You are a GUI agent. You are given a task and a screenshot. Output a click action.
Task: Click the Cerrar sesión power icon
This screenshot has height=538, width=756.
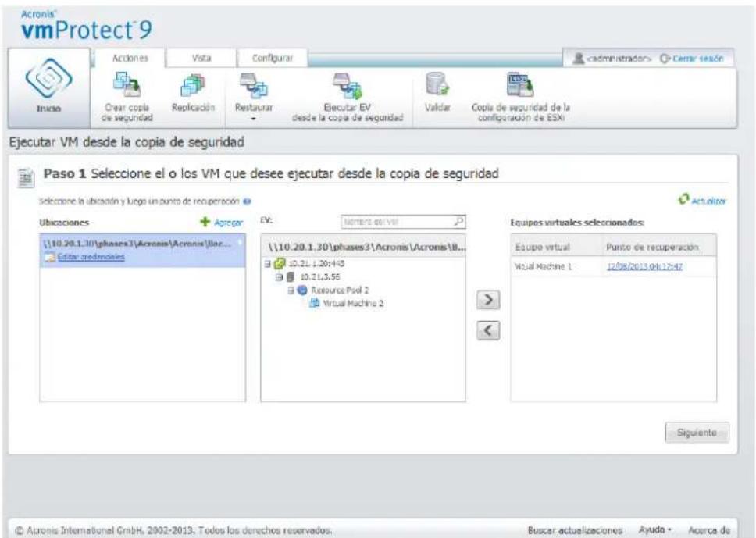(665, 59)
